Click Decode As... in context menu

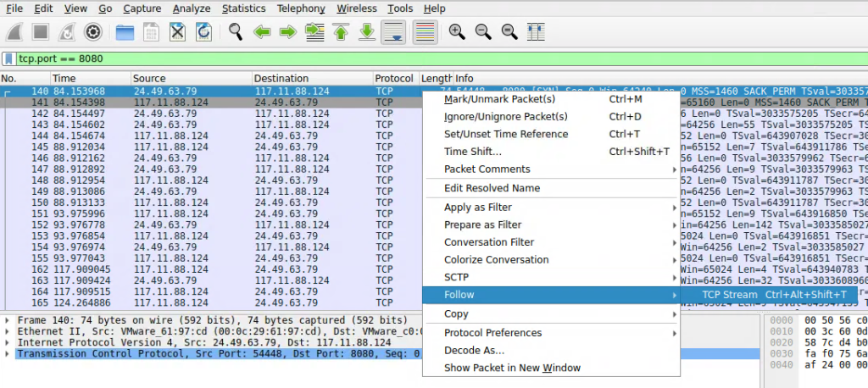pos(474,350)
